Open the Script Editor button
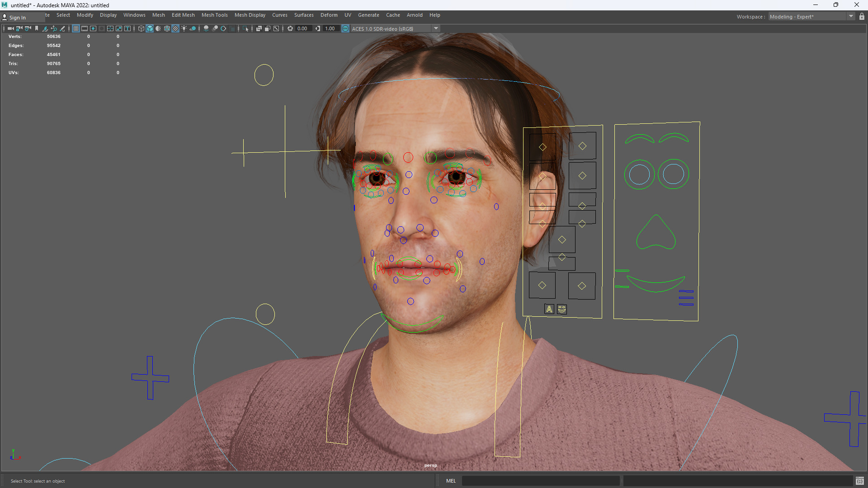 coord(859,481)
